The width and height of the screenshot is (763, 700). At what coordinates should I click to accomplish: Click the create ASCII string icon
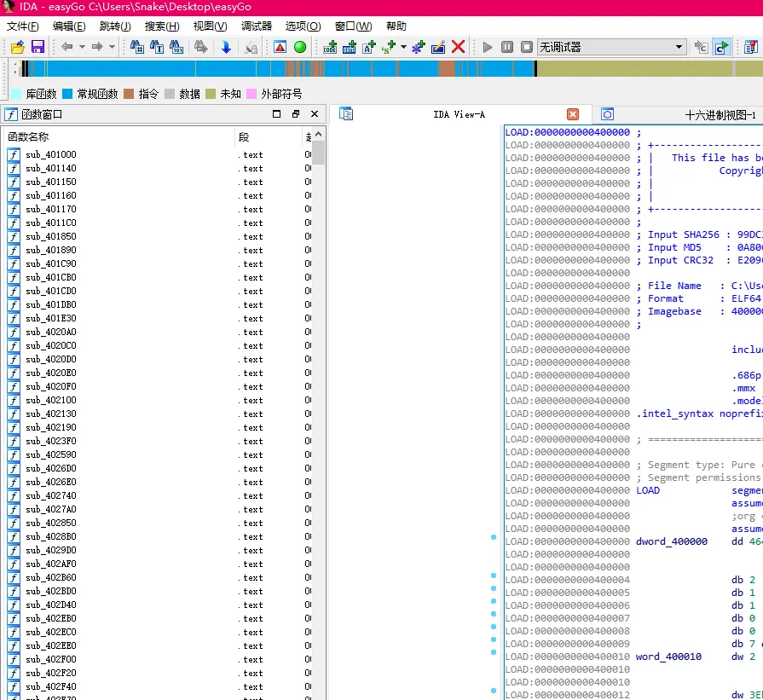(x=369, y=47)
